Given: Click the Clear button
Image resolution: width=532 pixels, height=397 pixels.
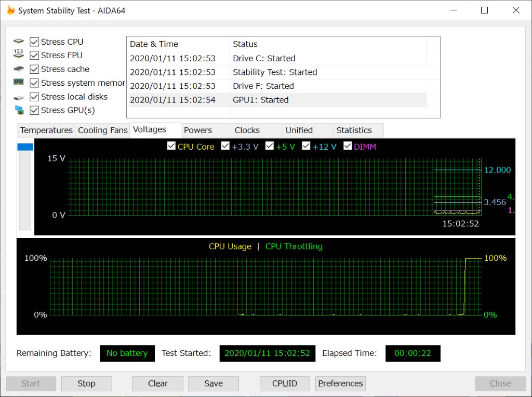Looking at the screenshot, I should [158, 383].
